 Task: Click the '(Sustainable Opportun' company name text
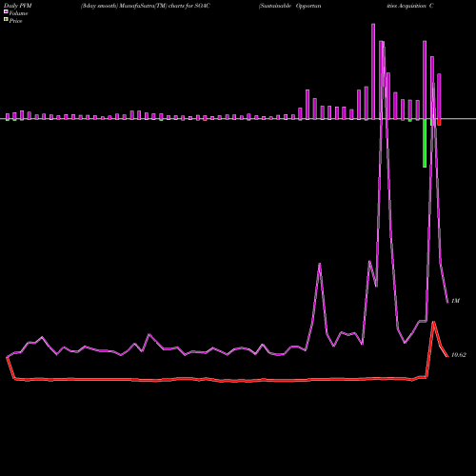pyautogui.click(x=290, y=6)
